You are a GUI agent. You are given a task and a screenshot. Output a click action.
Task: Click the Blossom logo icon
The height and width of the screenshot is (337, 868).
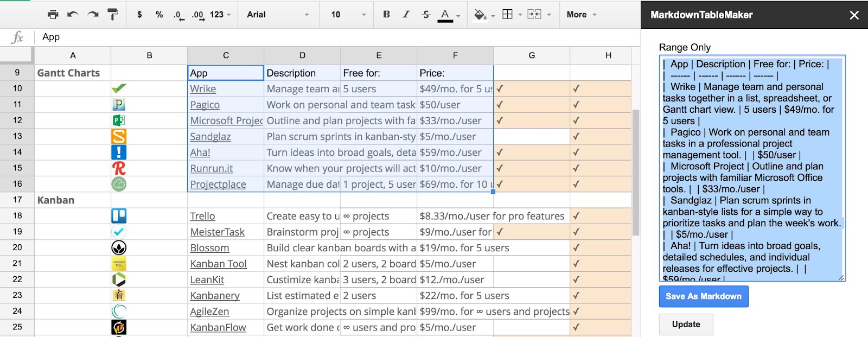point(119,247)
